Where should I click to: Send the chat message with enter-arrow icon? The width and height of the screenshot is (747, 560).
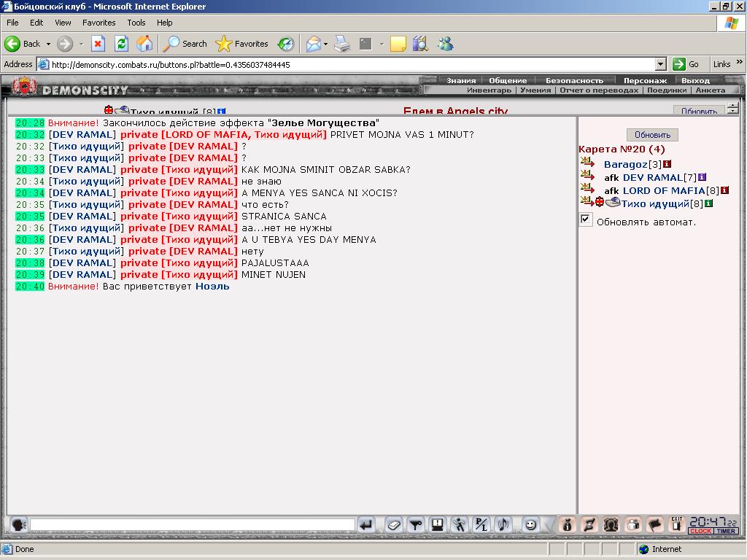pyautogui.click(x=366, y=525)
